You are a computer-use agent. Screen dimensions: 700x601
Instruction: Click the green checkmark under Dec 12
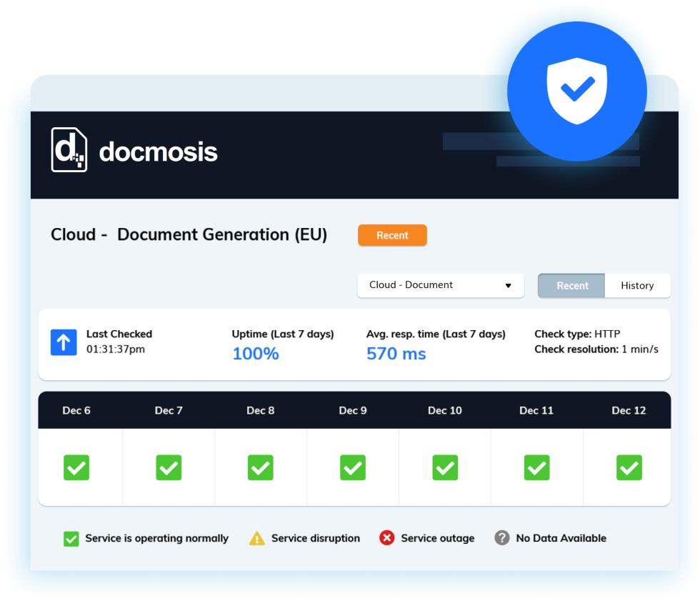629,467
